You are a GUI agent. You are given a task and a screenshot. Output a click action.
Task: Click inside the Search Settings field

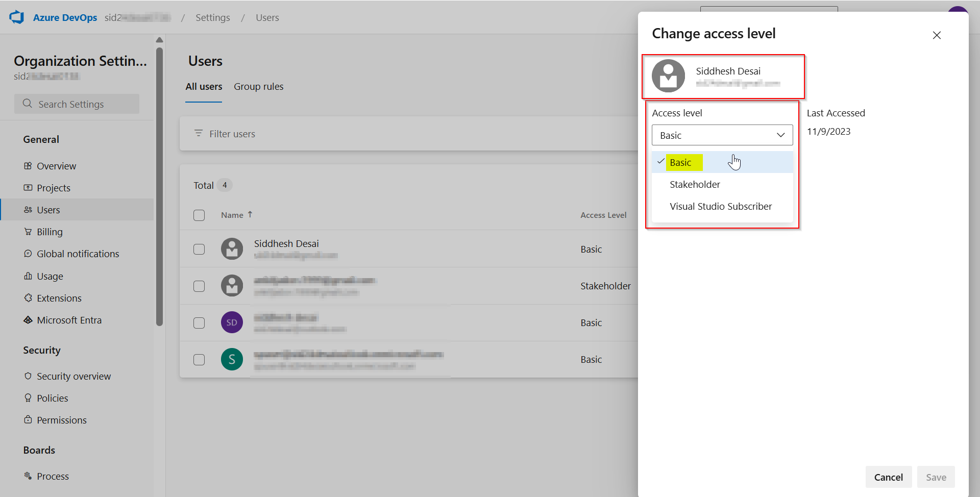[77, 104]
